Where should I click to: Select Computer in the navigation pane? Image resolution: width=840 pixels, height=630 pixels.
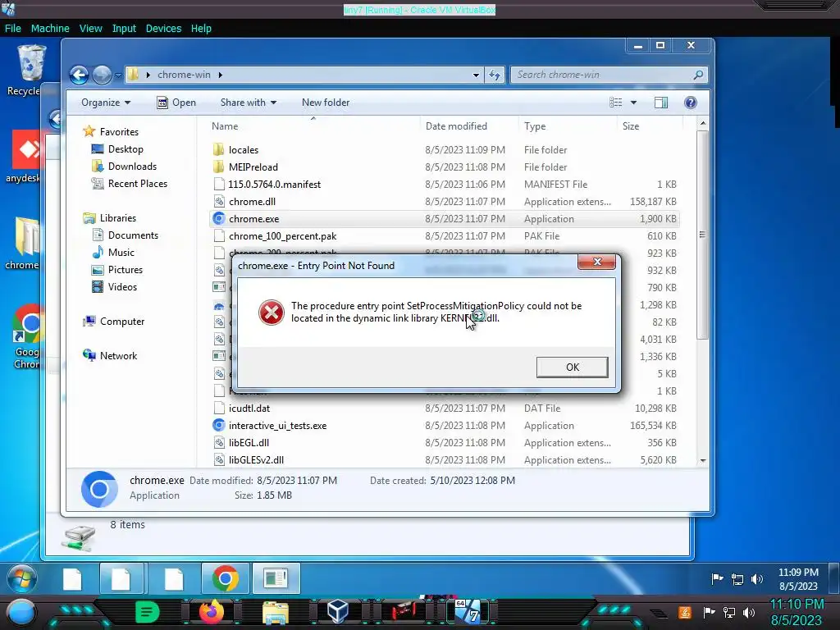click(x=113, y=322)
